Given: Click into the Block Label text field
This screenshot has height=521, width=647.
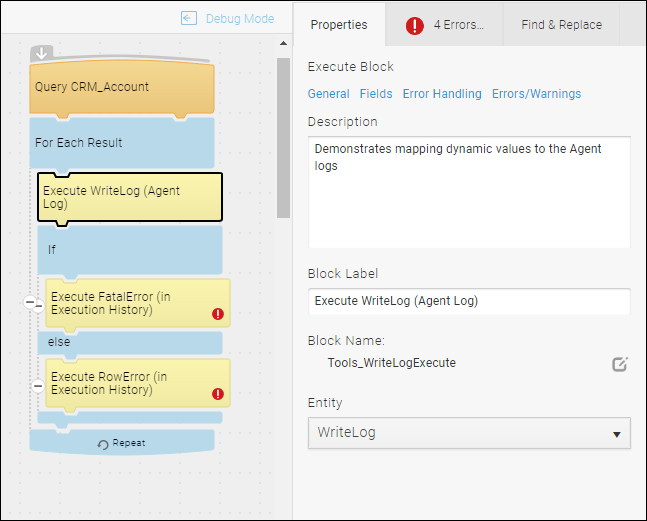Looking at the screenshot, I should coord(469,301).
